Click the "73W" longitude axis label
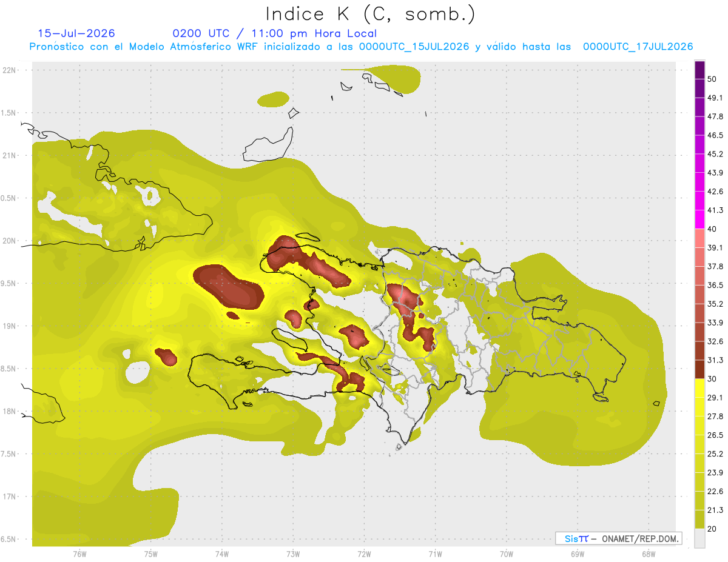Screen dimensions: 728x562 pyautogui.click(x=292, y=554)
